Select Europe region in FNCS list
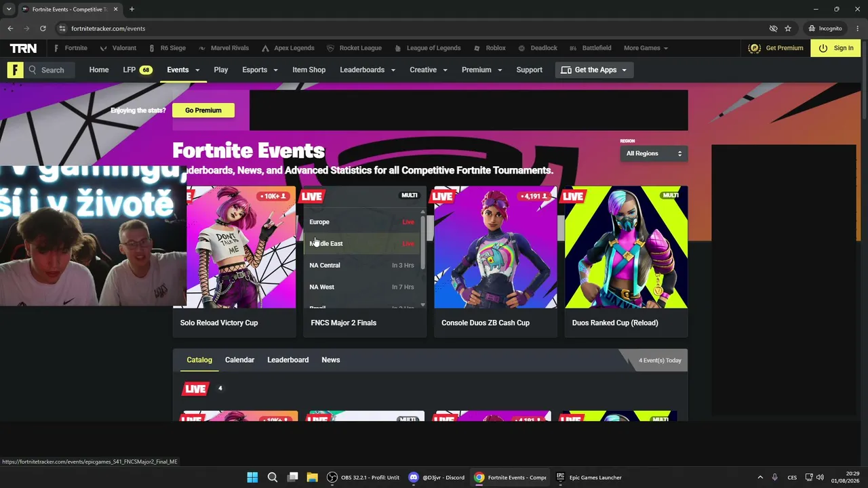This screenshot has width=868, height=488. (x=361, y=222)
